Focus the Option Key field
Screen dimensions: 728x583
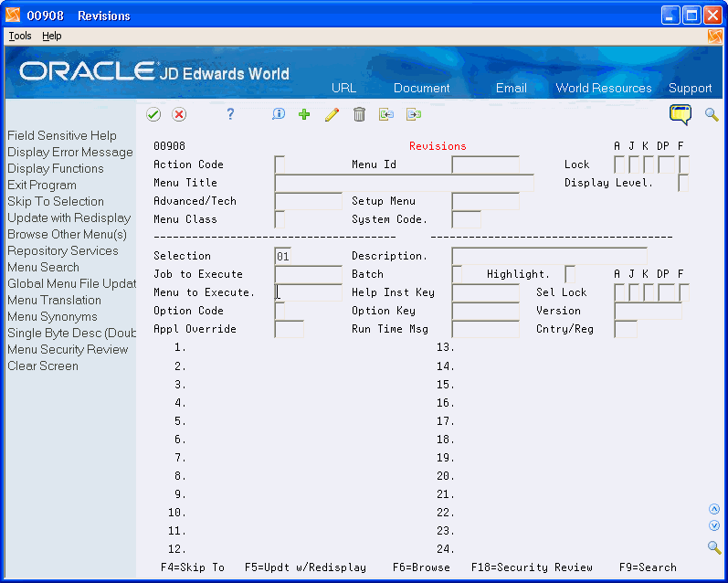[x=485, y=311]
